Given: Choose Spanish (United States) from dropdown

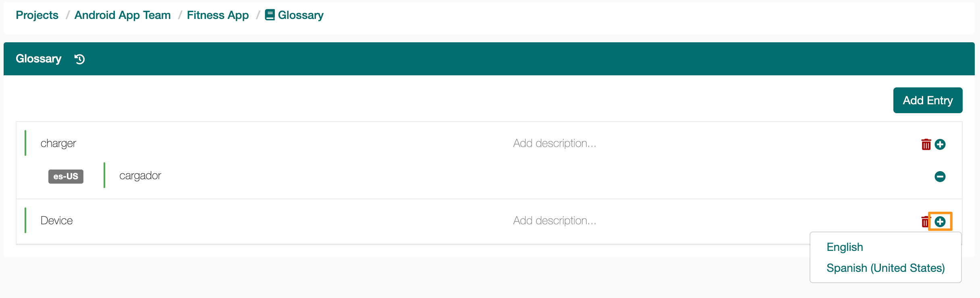Looking at the screenshot, I should 886,268.
